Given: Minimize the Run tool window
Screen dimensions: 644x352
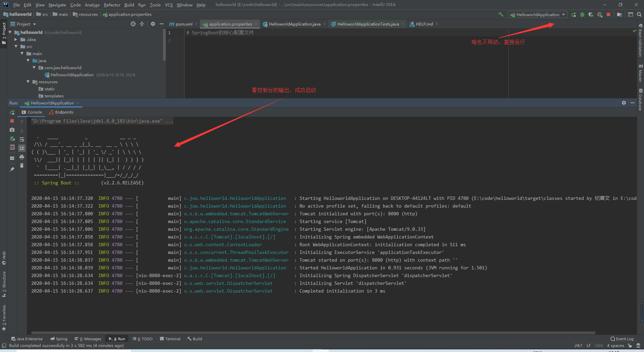Looking at the screenshot, I should (633, 103).
